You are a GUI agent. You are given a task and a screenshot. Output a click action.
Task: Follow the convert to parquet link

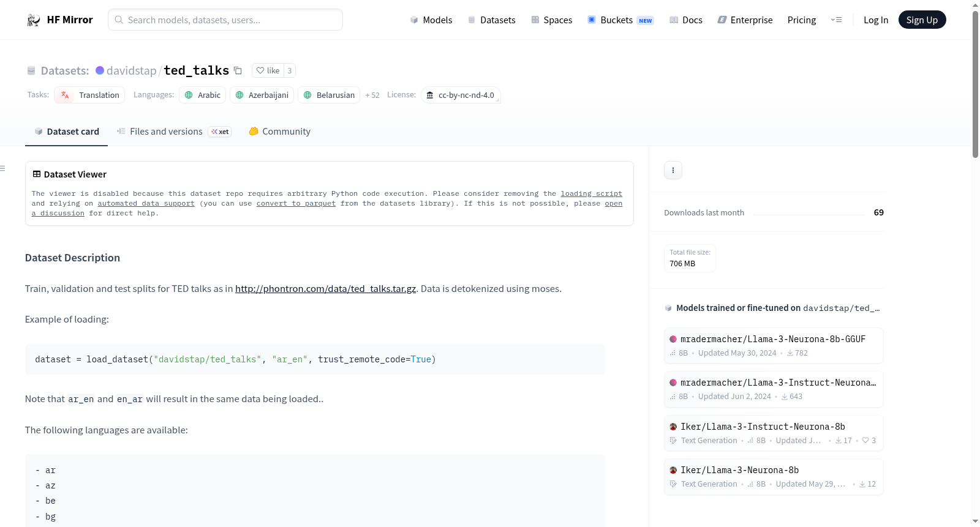point(296,203)
